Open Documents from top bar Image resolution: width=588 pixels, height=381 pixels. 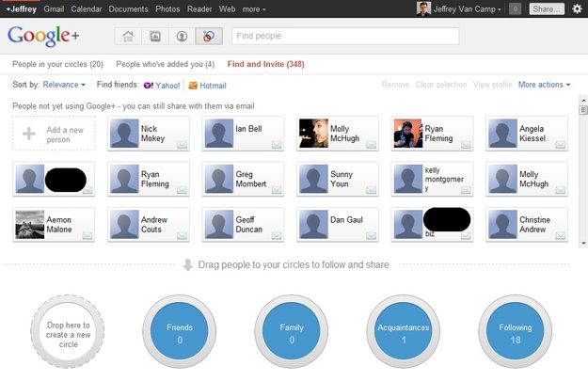128,9
